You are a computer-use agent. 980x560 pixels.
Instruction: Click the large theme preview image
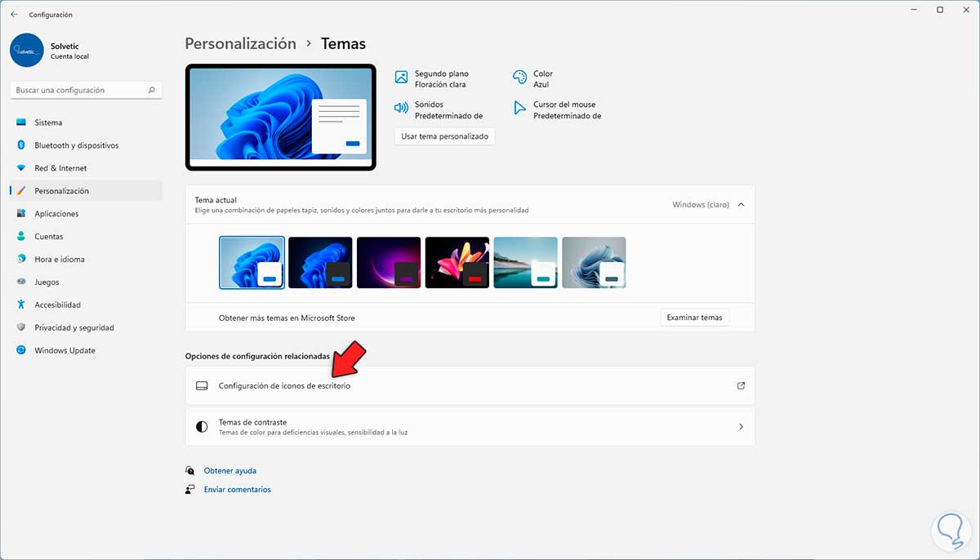click(281, 117)
